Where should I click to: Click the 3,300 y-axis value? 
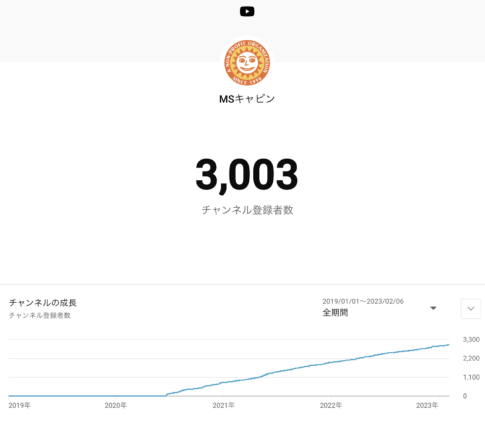click(471, 339)
